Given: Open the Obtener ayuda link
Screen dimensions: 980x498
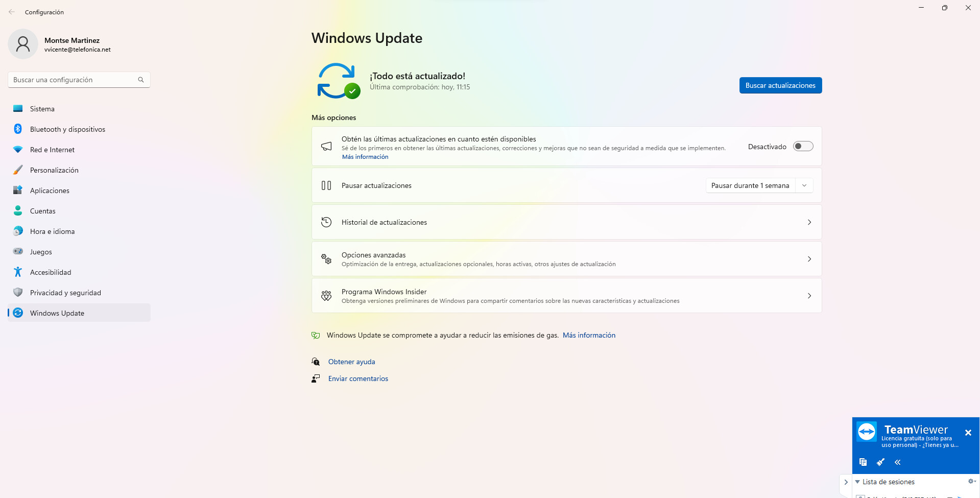Looking at the screenshot, I should coord(351,362).
